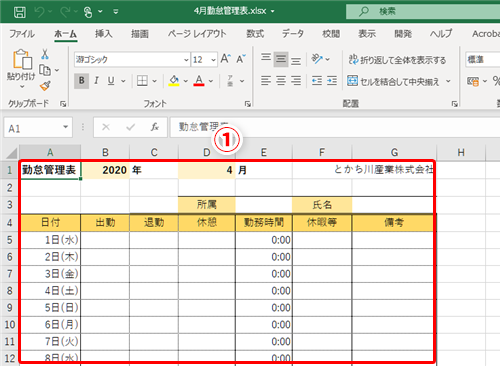The width and height of the screenshot is (500, 366).
Task: Click the Select All corner triangle
Action: 12,153
